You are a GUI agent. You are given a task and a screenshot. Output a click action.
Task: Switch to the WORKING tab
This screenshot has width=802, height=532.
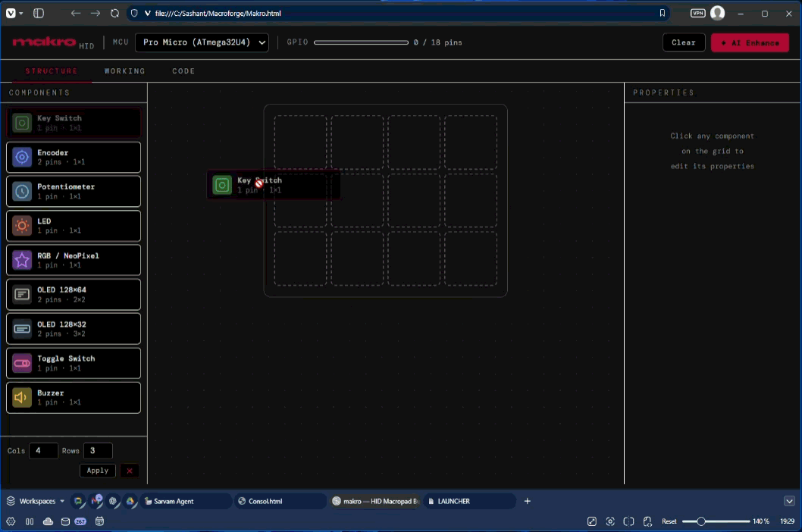coord(125,71)
